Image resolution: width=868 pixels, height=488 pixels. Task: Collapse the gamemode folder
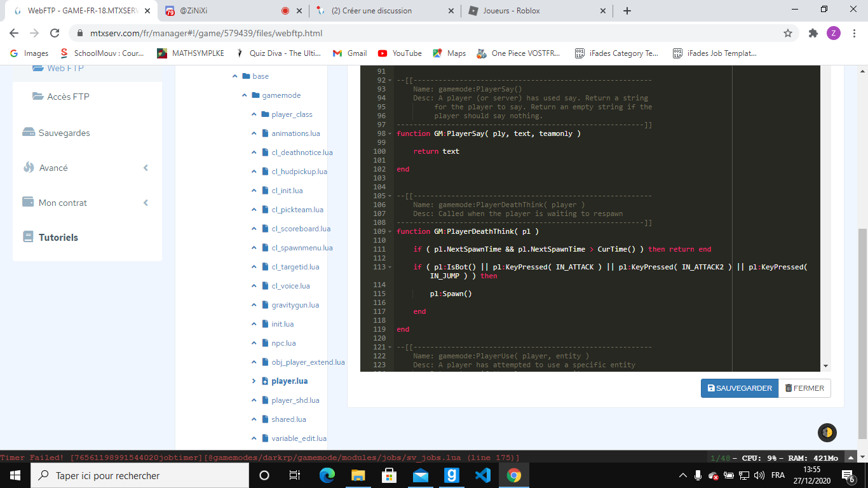coord(244,95)
